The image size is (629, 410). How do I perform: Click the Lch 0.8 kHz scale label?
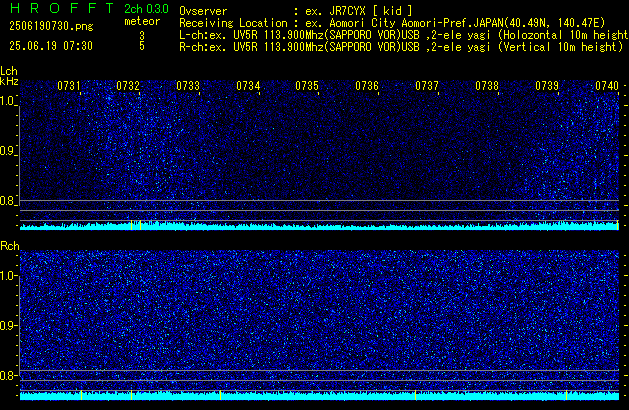8,201
